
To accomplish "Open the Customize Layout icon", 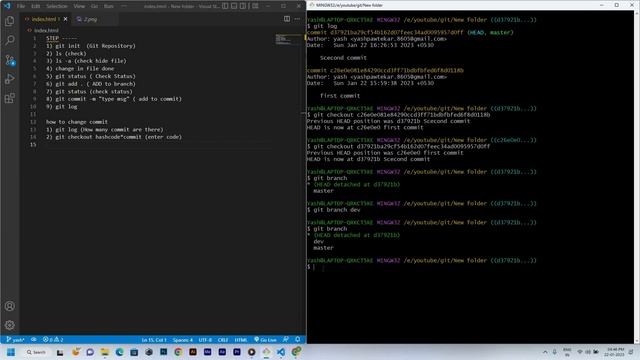I will (255, 6).
